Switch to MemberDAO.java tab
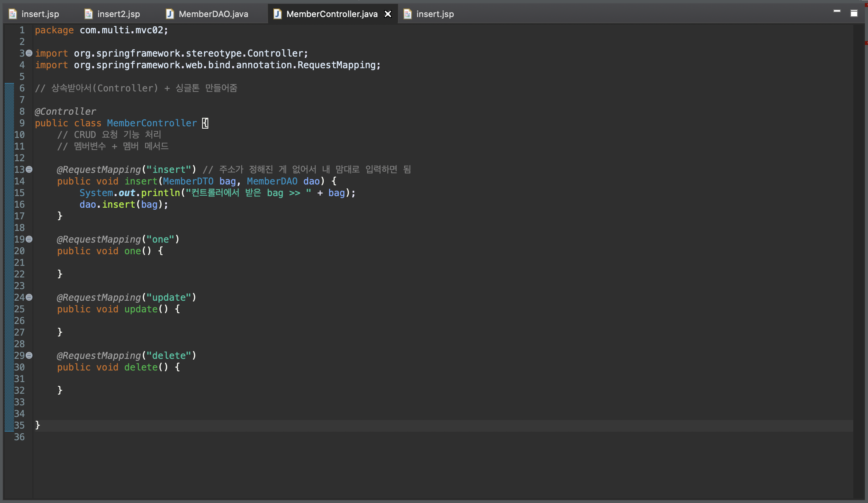Image resolution: width=868 pixels, height=503 pixels. point(213,14)
